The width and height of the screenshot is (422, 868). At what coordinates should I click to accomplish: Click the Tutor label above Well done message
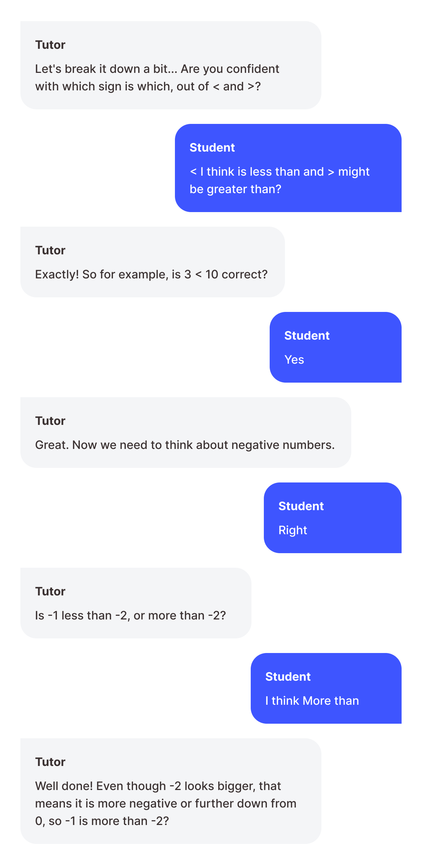pos(50,762)
